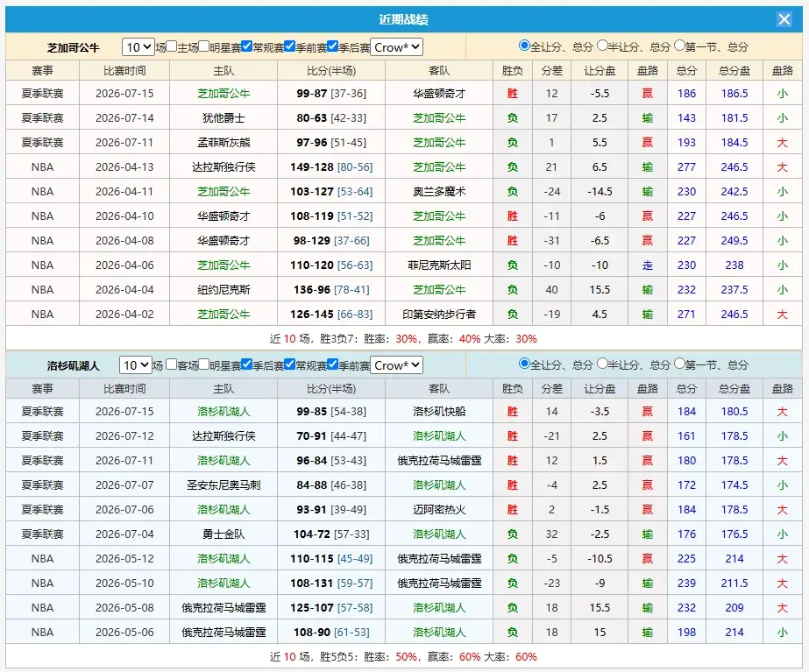Open the Crow* company dropdown for 芝加哥公牛

pyautogui.click(x=397, y=47)
